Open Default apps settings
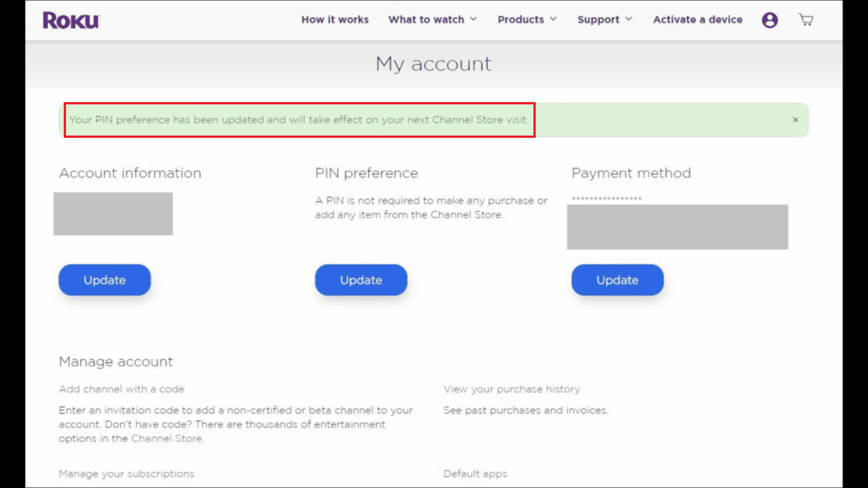The width and height of the screenshot is (868, 488). coord(475,474)
